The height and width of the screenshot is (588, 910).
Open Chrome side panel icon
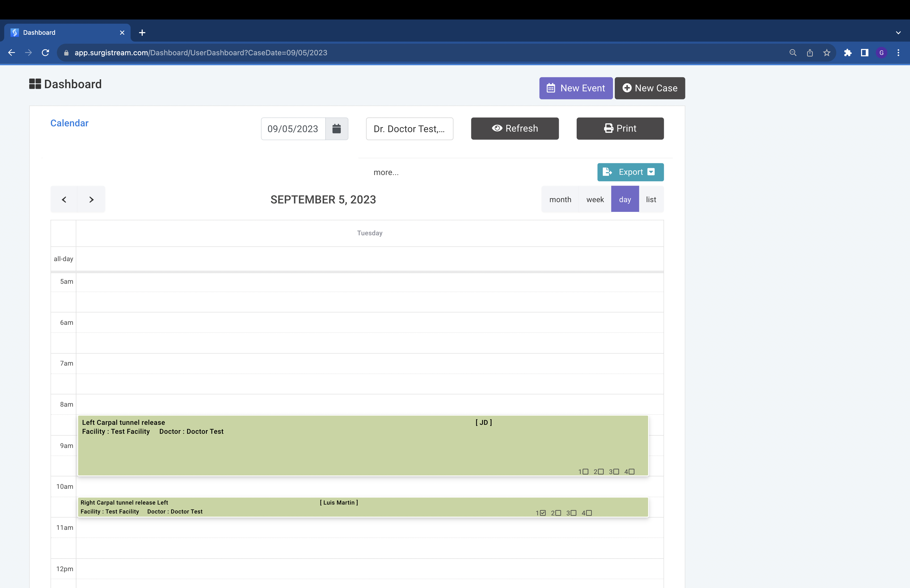864,53
